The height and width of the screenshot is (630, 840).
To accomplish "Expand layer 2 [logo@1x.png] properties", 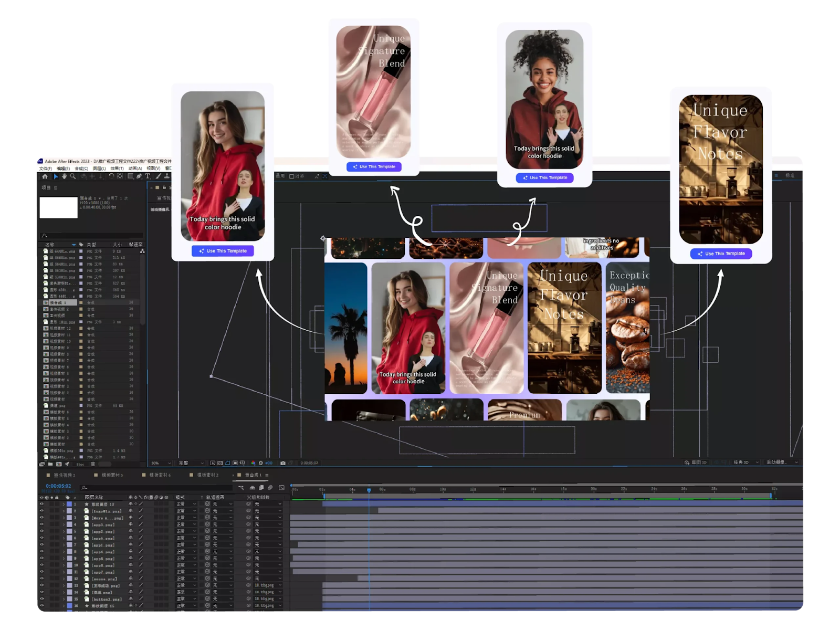I will click(x=64, y=511).
